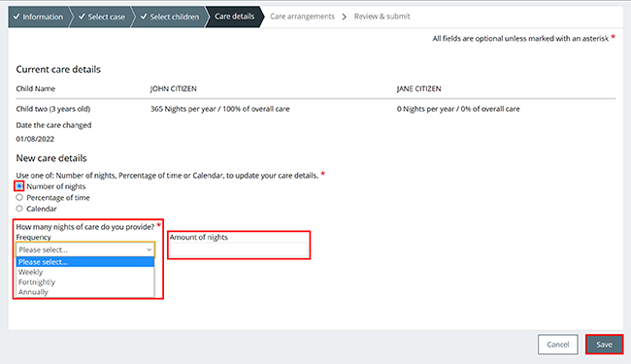
Task: Select the Number of nights radio button
Action: 19,186
